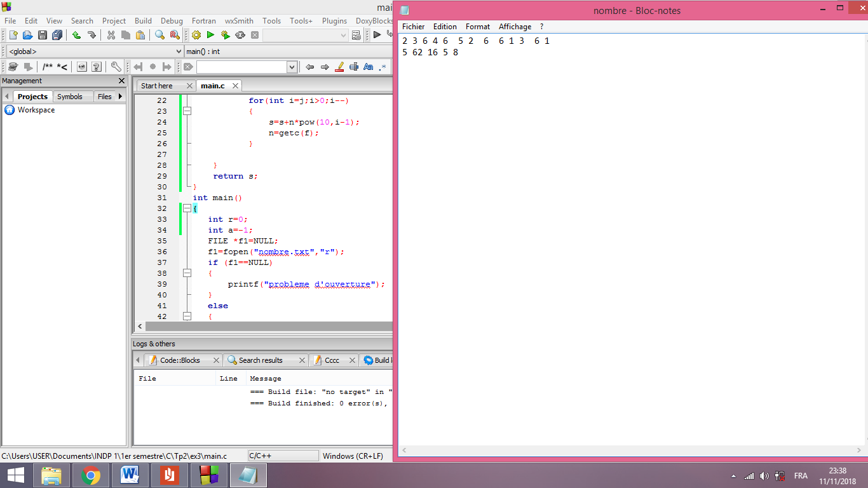Open the File menu in Code::Blocks
Viewport: 868px width, 488px height.
pos(10,21)
